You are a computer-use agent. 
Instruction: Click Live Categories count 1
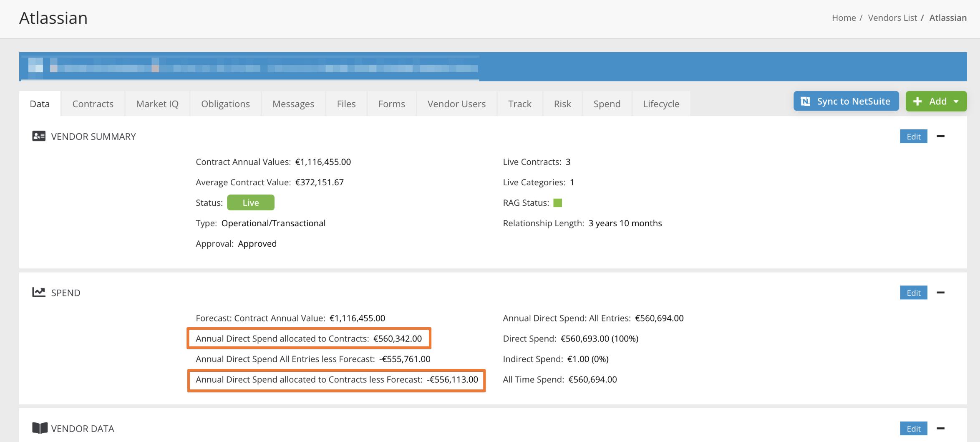point(572,182)
